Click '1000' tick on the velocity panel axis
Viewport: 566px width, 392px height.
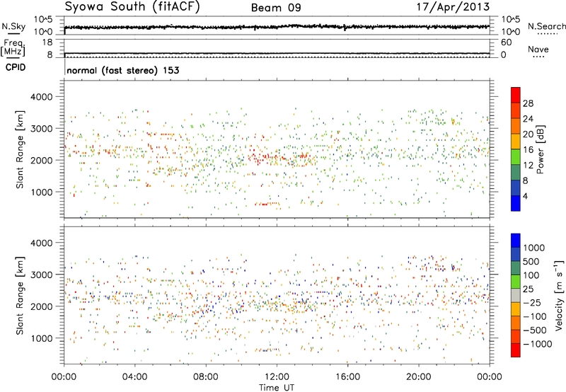point(42,338)
